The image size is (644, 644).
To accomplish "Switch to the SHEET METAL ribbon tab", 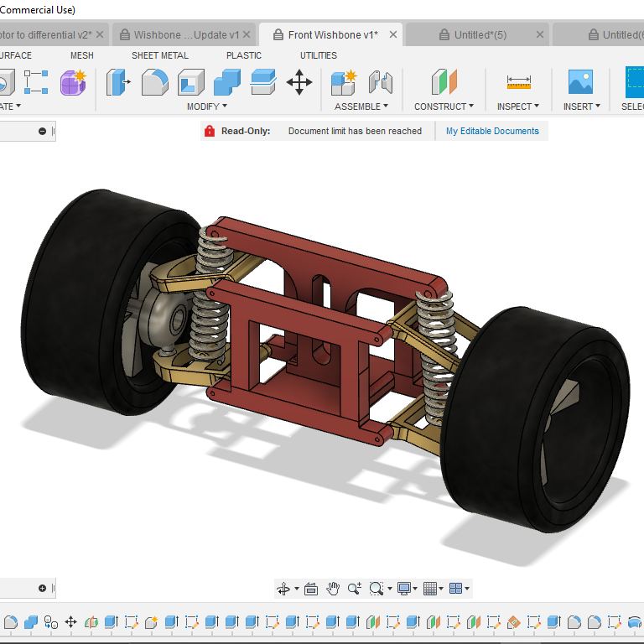I will 160,55.
